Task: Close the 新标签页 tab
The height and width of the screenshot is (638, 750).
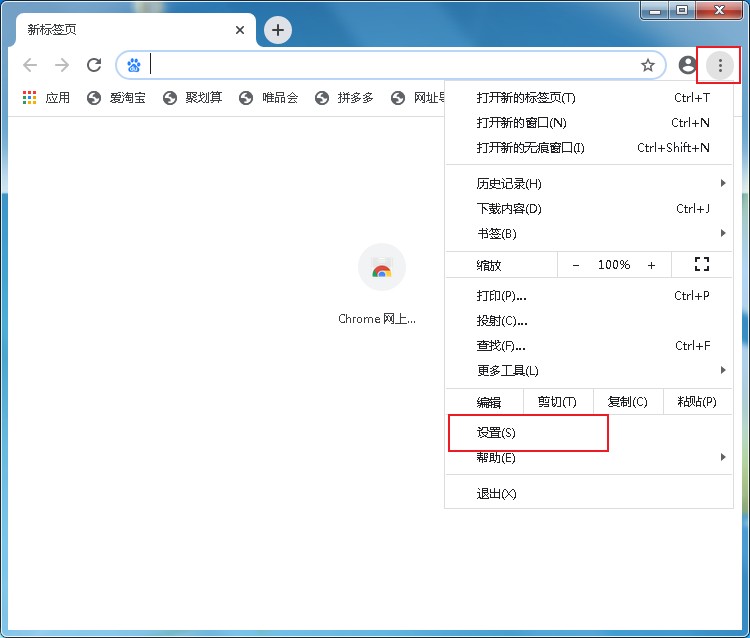Action: point(240,30)
